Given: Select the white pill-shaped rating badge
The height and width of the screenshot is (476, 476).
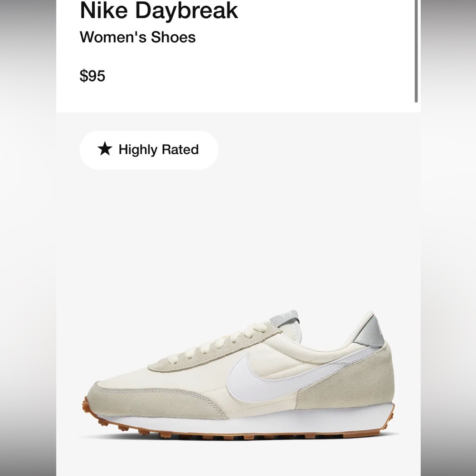Looking at the screenshot, I should [148, 149].
